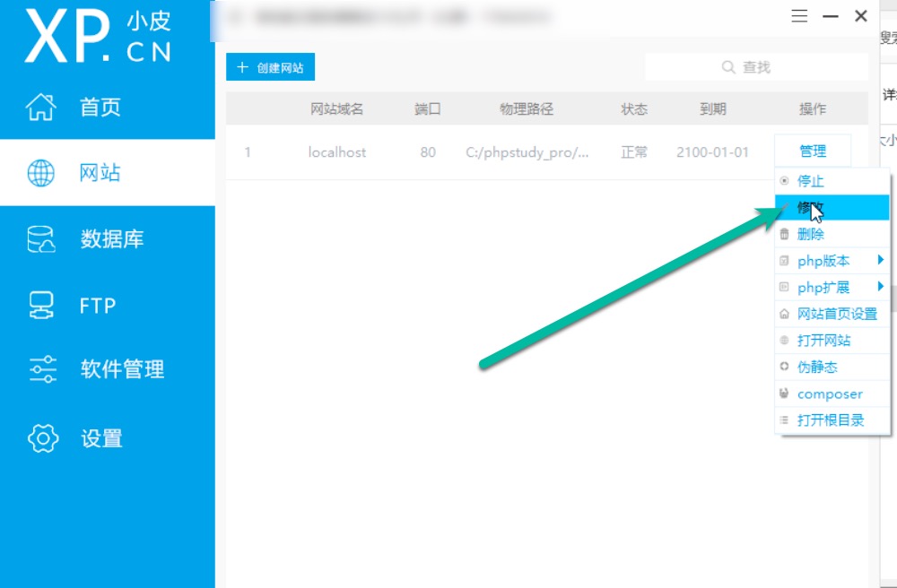This screenshot has width=897, height=588.
Task: Choose 修改 in the context menu
Action: point(832,207)
